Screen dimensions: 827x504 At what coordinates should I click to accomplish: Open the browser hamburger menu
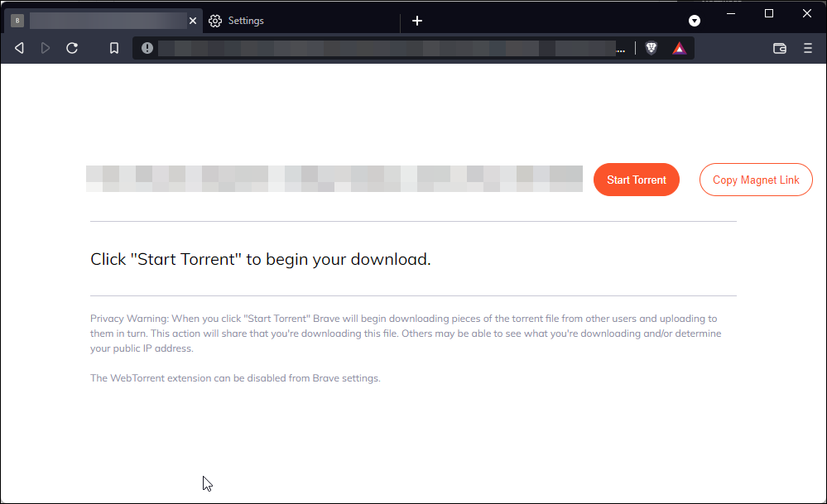(x=808, y=48)
